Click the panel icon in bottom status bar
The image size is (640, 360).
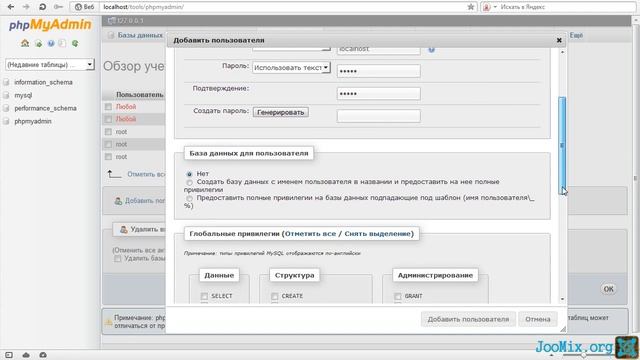[9, 355]
